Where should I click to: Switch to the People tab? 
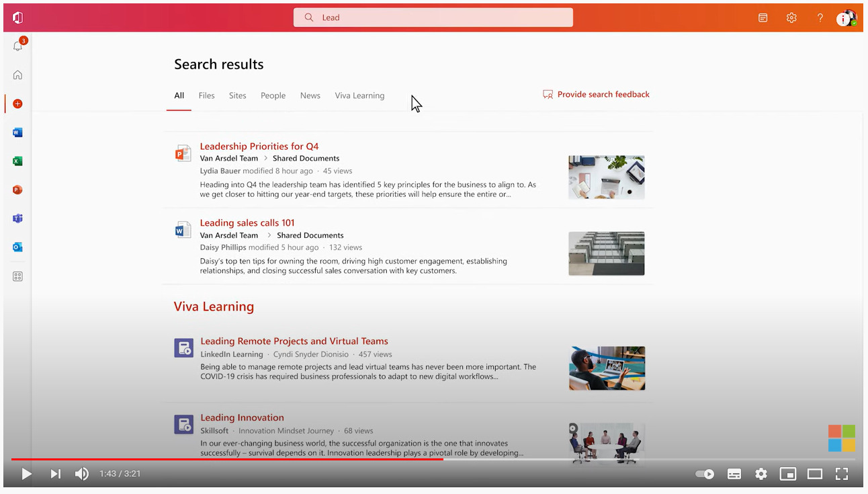[273, 95]
